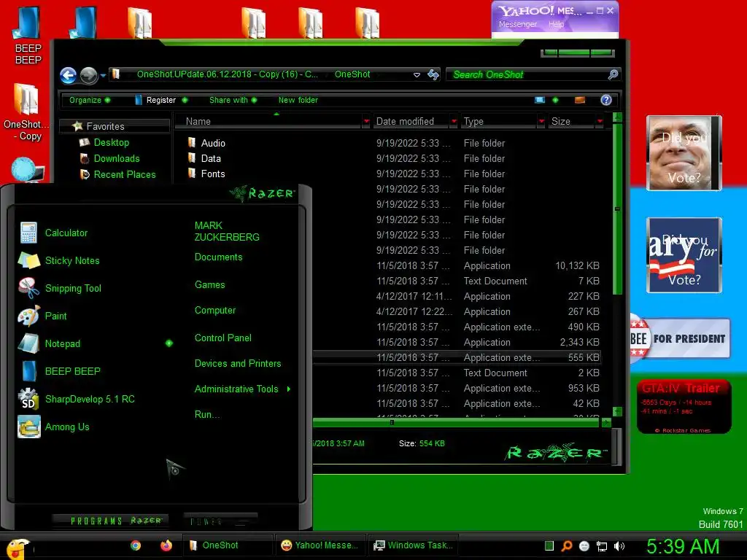The height and width of the screenshot is (560, 747).
Task: Open the Date modified column filter dropdown
Action: 454,122
